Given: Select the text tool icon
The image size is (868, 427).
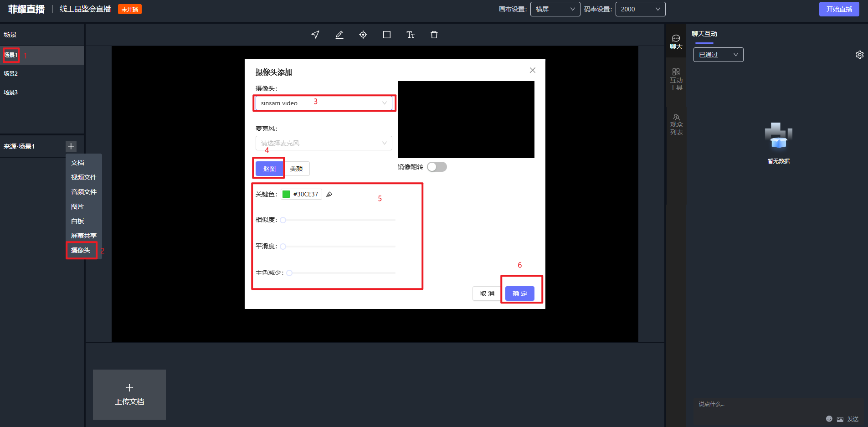Looking at the screenshot, I should click(411, 35).
